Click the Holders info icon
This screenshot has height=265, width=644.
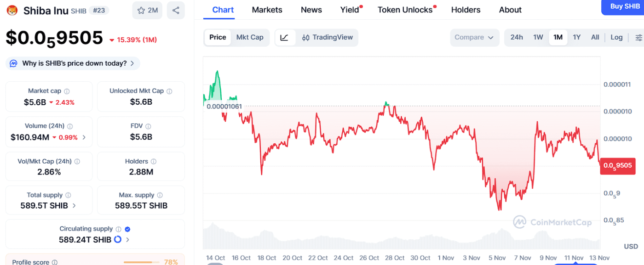coord(154,162)
